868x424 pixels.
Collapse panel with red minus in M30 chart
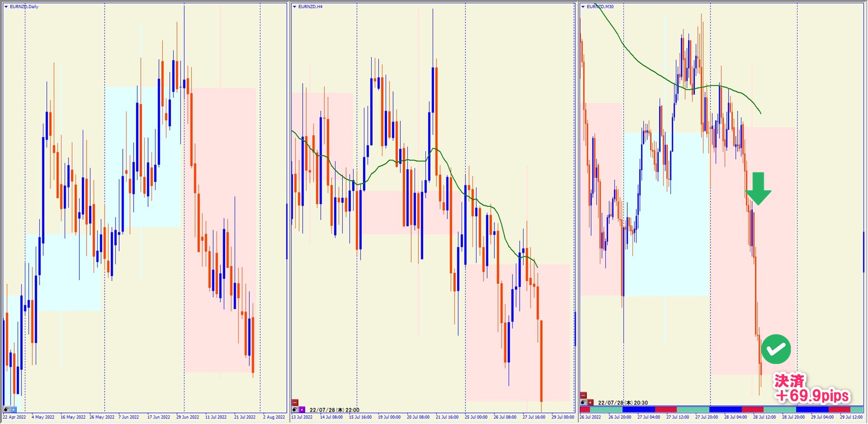[x=583, y=395]
